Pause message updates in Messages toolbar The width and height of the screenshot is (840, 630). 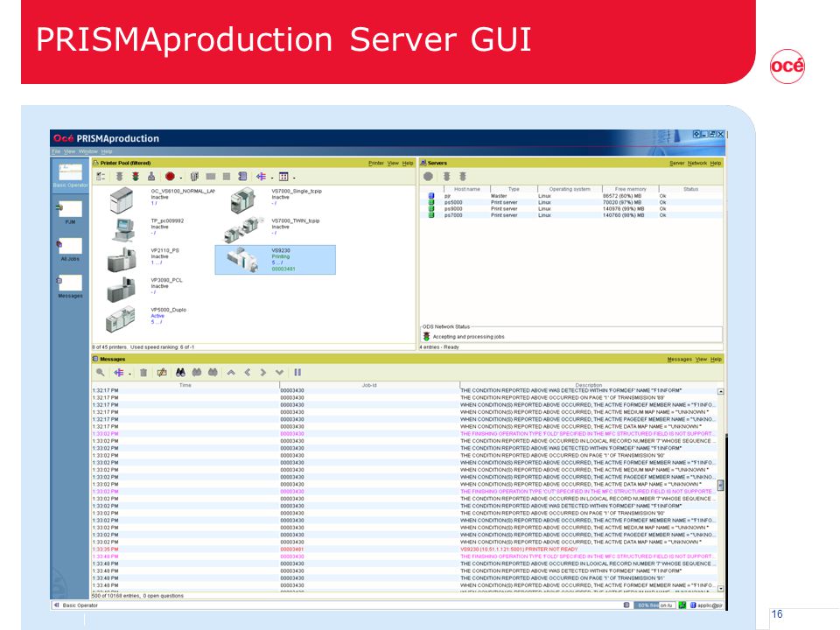[297, 373]
